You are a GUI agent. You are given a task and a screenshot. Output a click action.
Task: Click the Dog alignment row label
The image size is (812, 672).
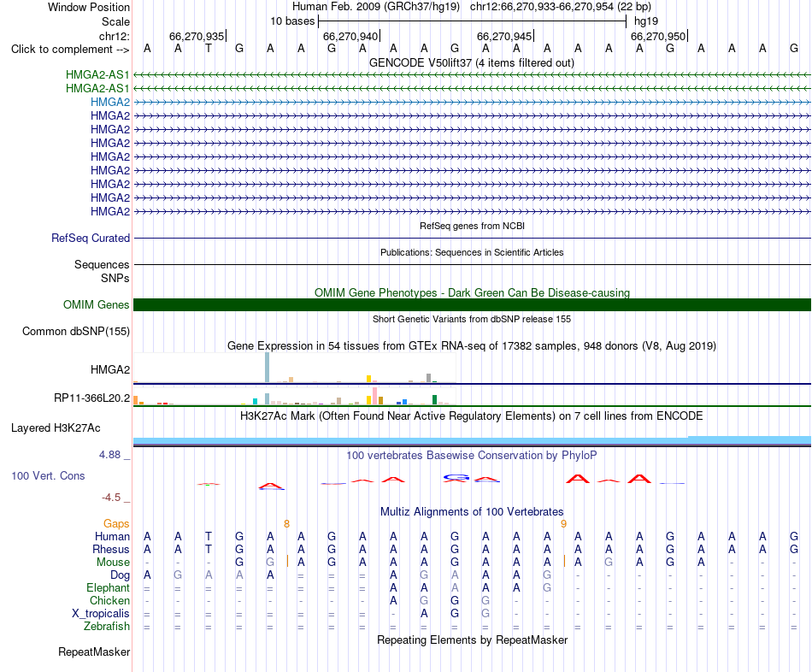point(120,575)
